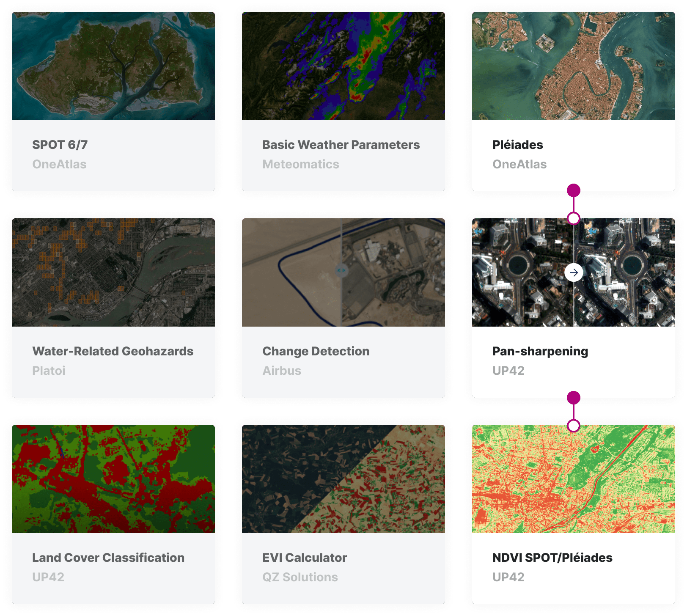The width and height of the screenshot is (687, 616).
Task: Select the Water-Related Geohazards title
Action: [x=113, y=351]
